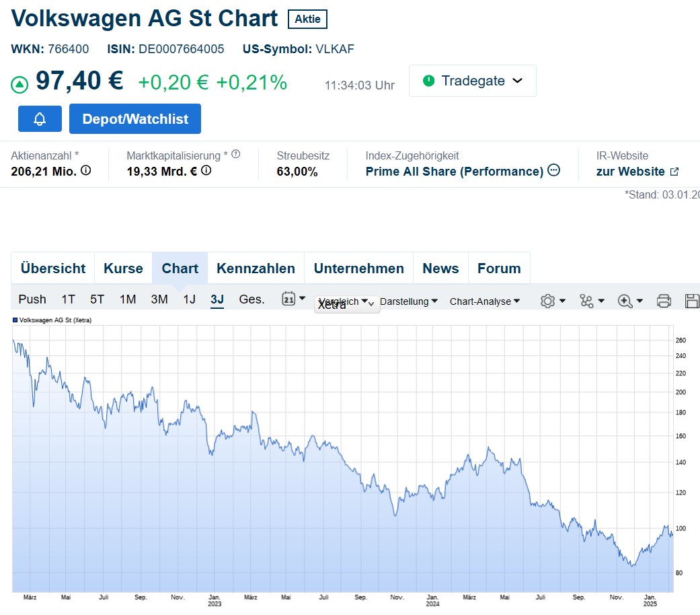The image size is (700, 615).
Task: Save the chart with floppy disk icon
Action: click(692, 301)
